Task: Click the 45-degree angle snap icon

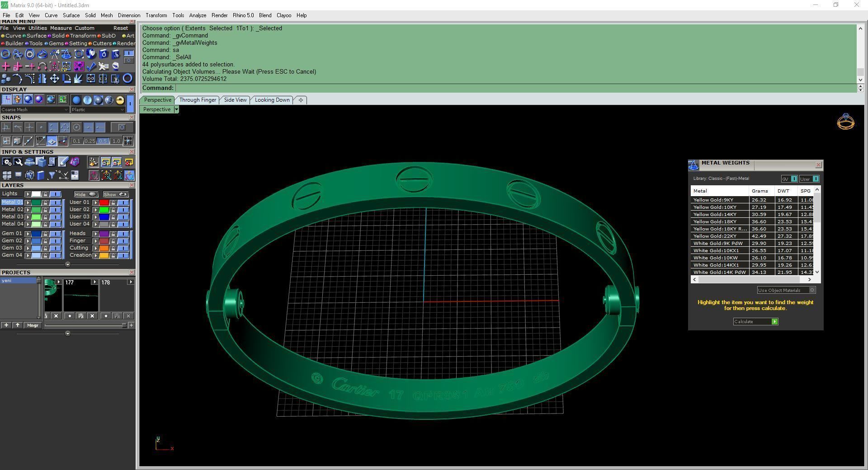Action: [x=41, y=141]
